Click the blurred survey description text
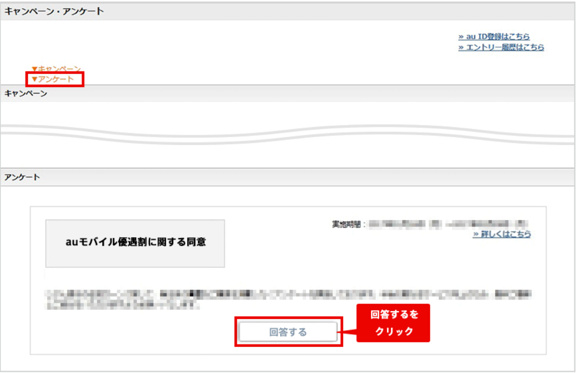The height and width of the screenshot is (373, 577). tap(288, 299)
